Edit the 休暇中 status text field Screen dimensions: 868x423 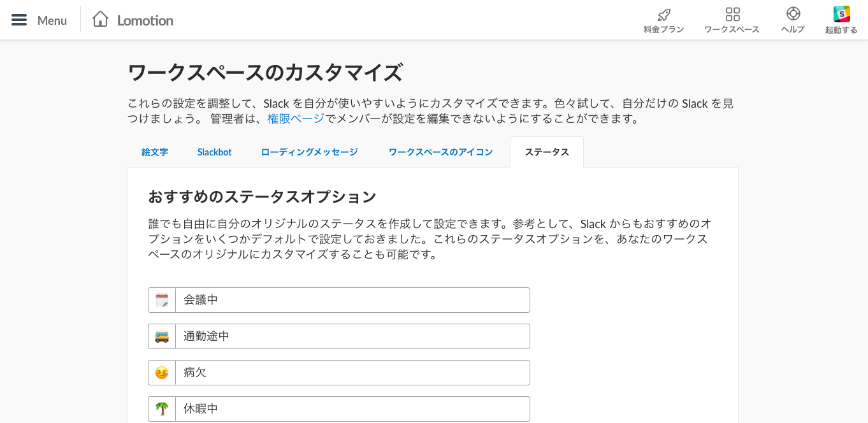tap(352, 409)
